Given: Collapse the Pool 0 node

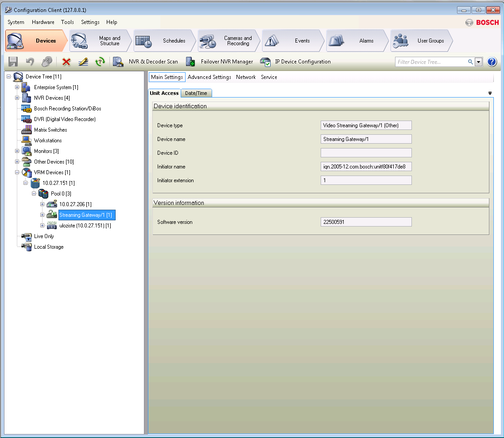Looking at the screenshot, I should click(34, 194).
